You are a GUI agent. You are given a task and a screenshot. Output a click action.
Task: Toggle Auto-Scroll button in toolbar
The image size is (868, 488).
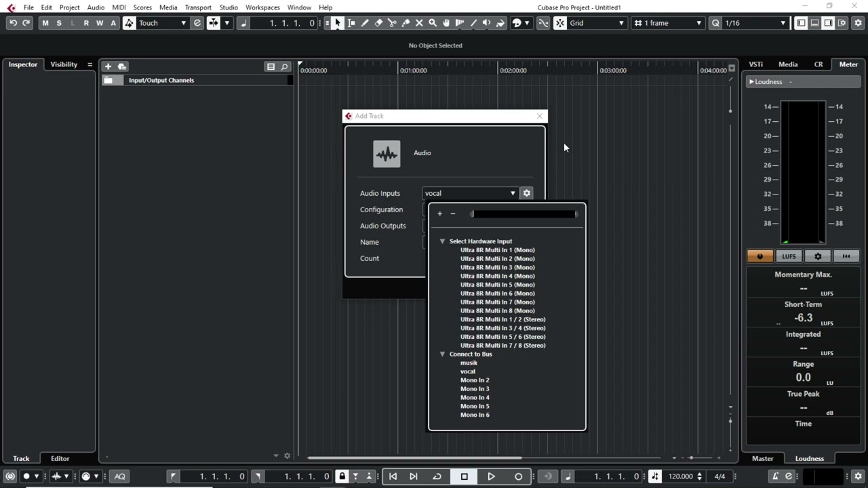coord(214,23)
